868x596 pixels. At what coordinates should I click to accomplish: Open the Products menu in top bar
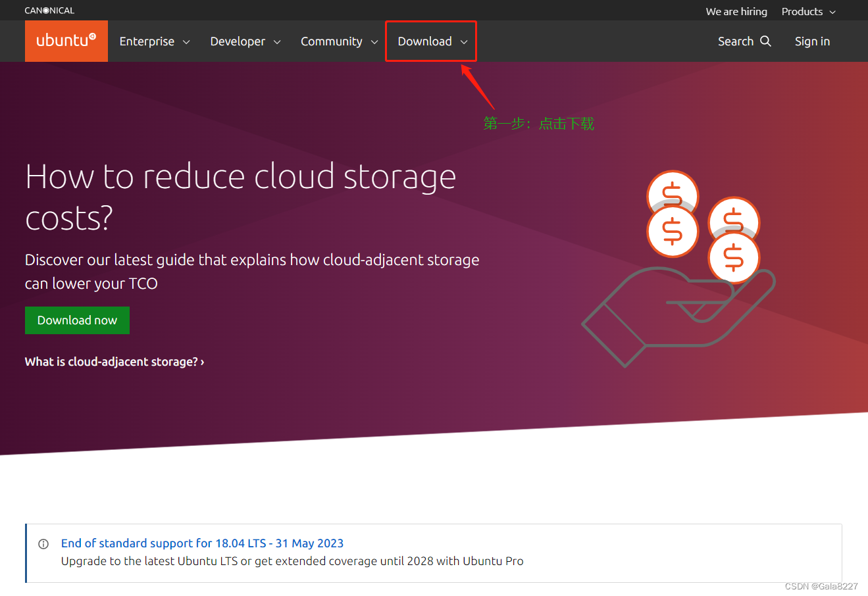coord(809,11)
